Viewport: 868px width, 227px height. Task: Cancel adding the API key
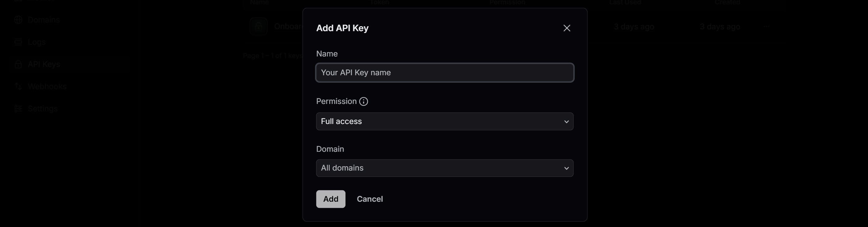tap(370, 199)
